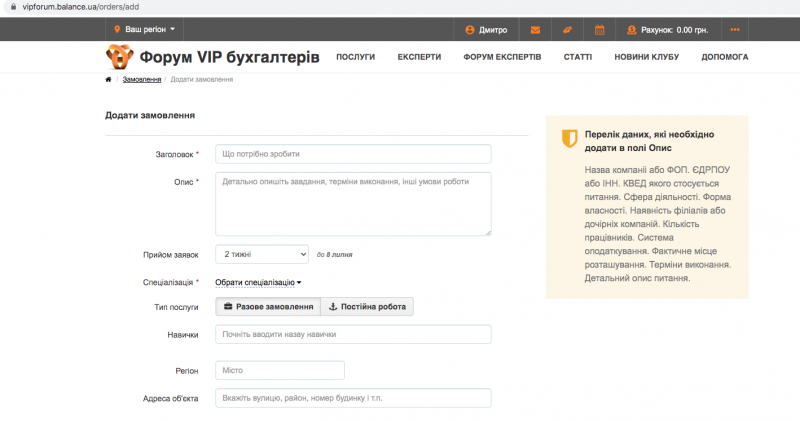Click the Замовлення breadcrumb link
The height and width of the screenshot is (421, 800).
coord(142,79)
